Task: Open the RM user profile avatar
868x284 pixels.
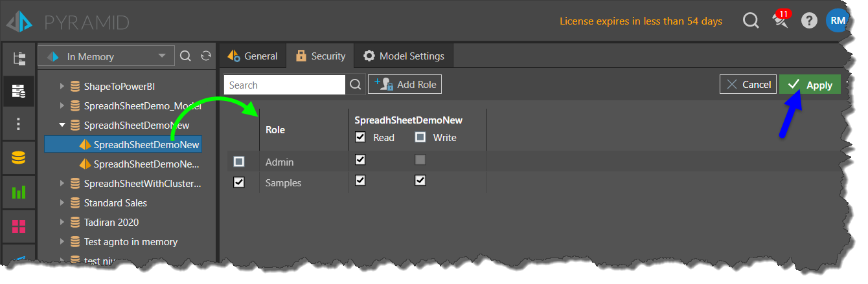Action: point(838,21)
